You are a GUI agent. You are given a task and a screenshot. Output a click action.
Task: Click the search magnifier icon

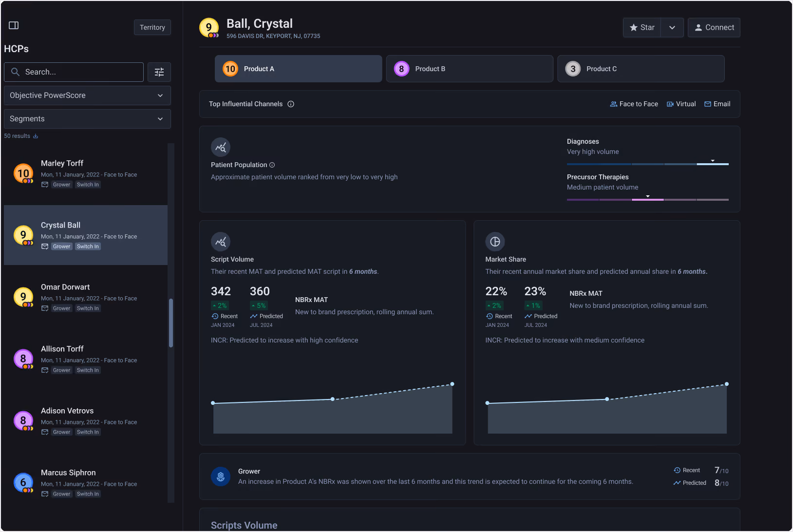click(16, 72)
